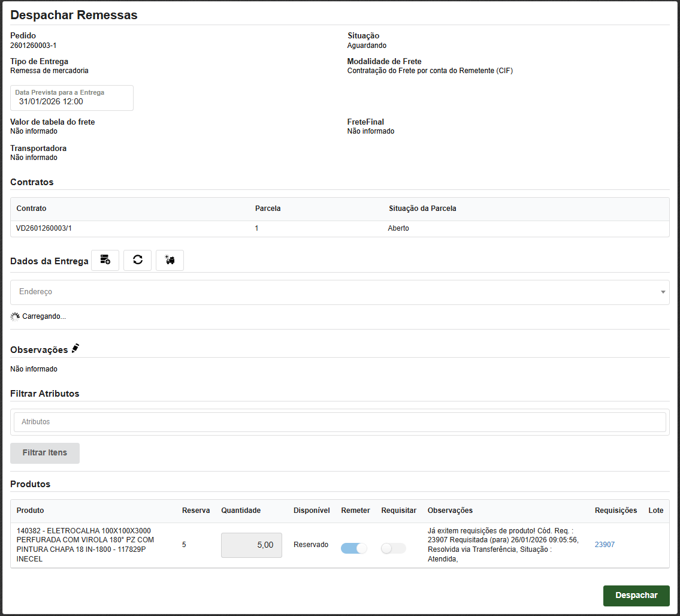
Task: Click the Produto column header
Action: click(x=30, y=511)
